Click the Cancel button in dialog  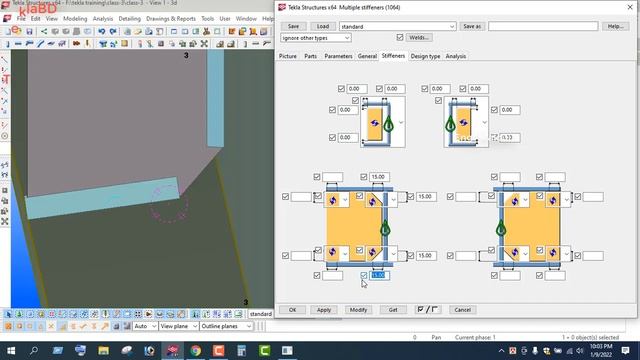click(x=462, y=310)
